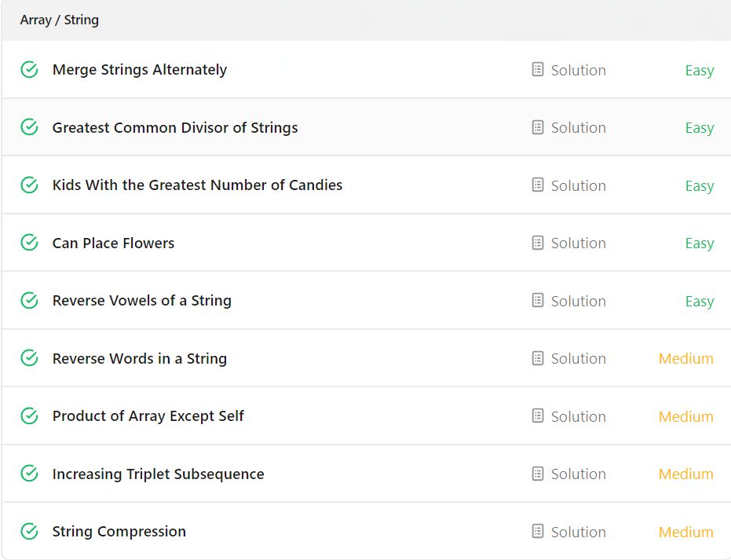Open the Merge Strings Alternately problem

tap(140, 70)
